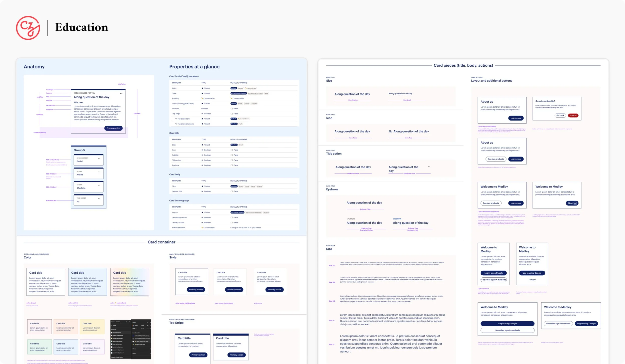Click the diamond Variant icon in Layout row
625x364 pixels.
202,212
